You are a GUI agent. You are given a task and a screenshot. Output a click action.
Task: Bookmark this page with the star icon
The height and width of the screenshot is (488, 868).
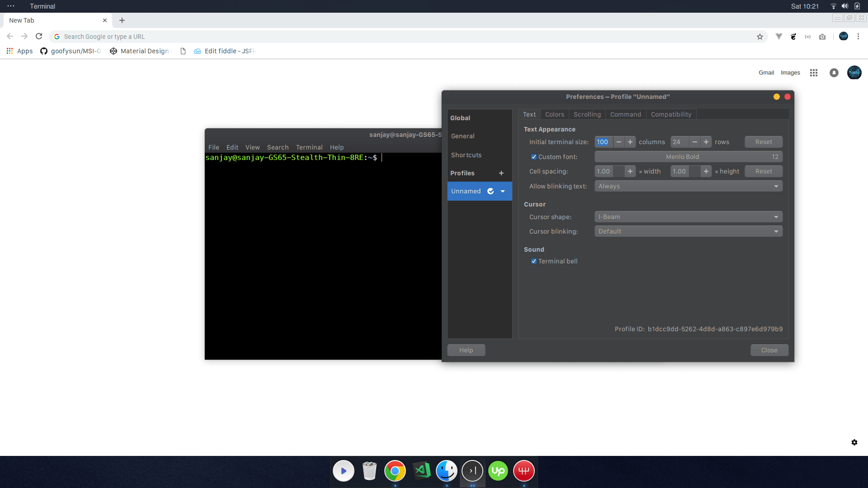pos(760,37)
